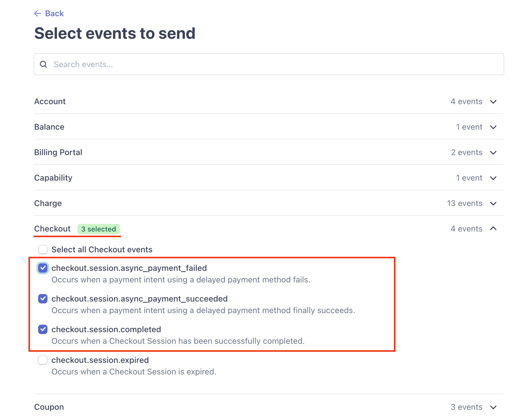Viewport: 532px width, 419px height.
Task: Click the 3 selected badge
Action: [99, 229]
